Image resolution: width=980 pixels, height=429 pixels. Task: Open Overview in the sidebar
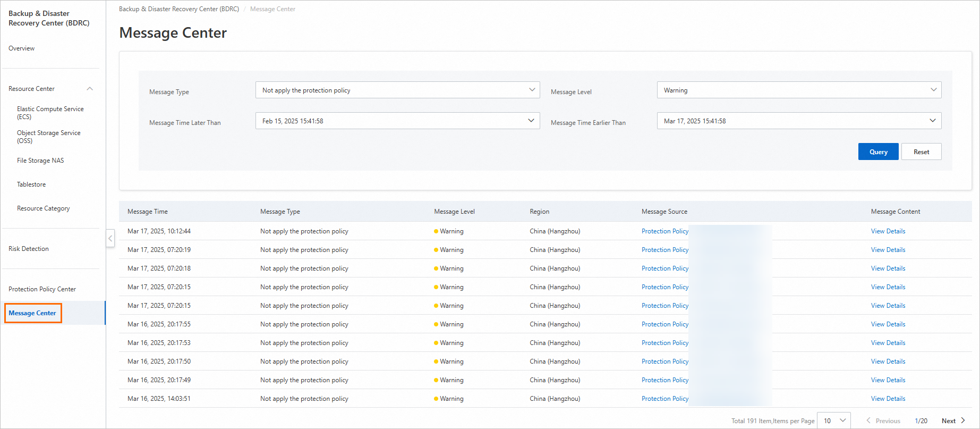(22, 48)
